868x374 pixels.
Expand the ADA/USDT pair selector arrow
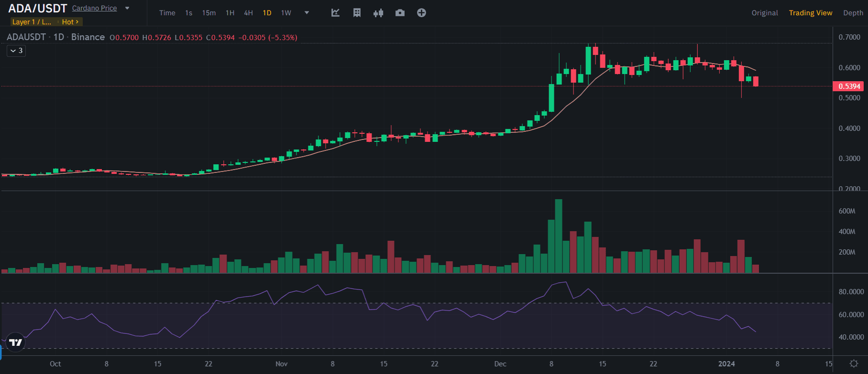coord(127,8)
